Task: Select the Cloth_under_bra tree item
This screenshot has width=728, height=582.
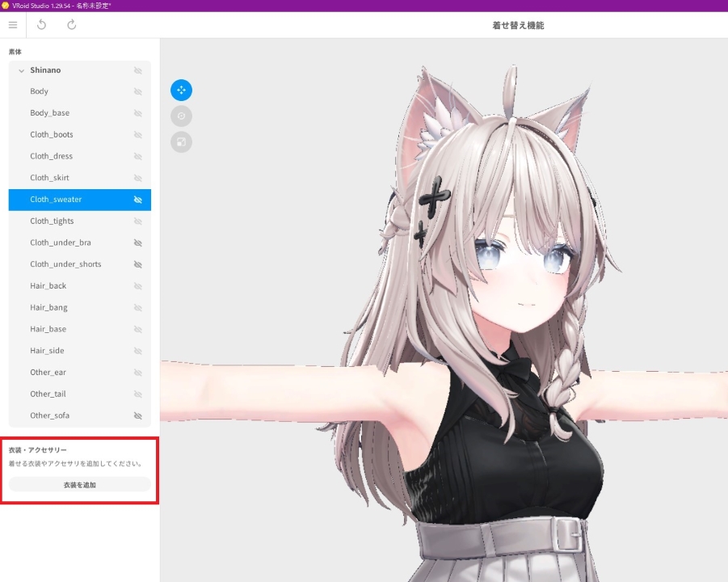Action: point(80,242)
